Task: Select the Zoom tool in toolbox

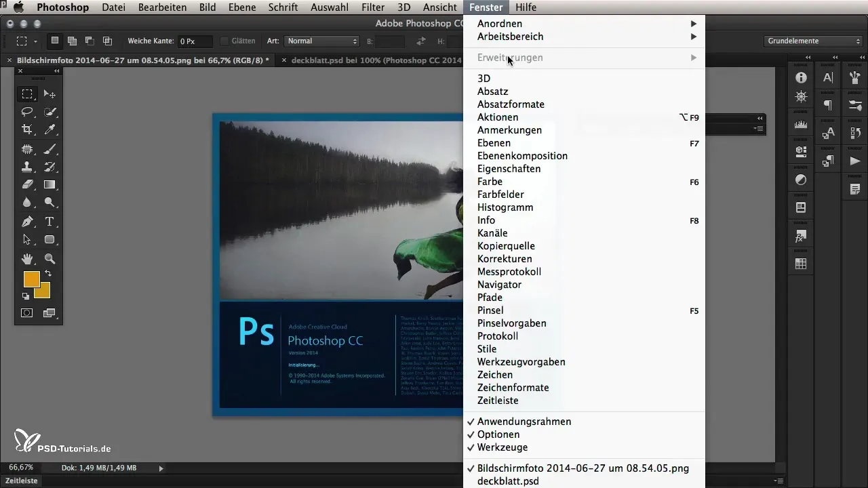Action: tap(50, 258)
